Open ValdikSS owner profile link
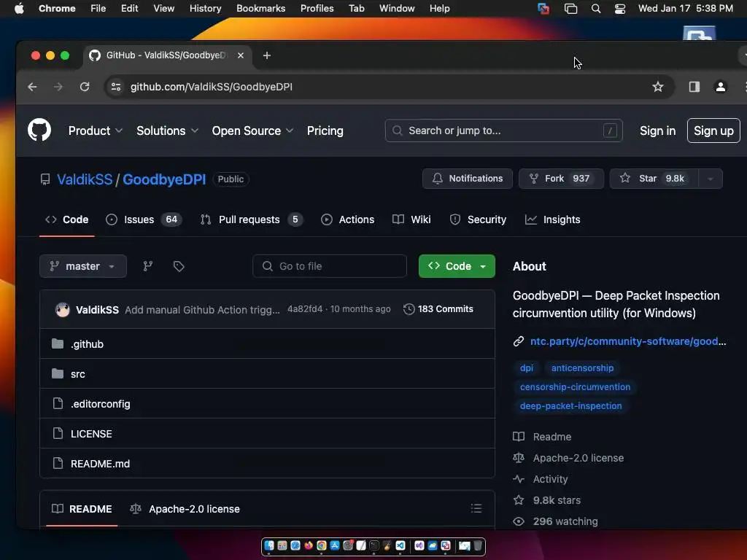 click(85, 179)
